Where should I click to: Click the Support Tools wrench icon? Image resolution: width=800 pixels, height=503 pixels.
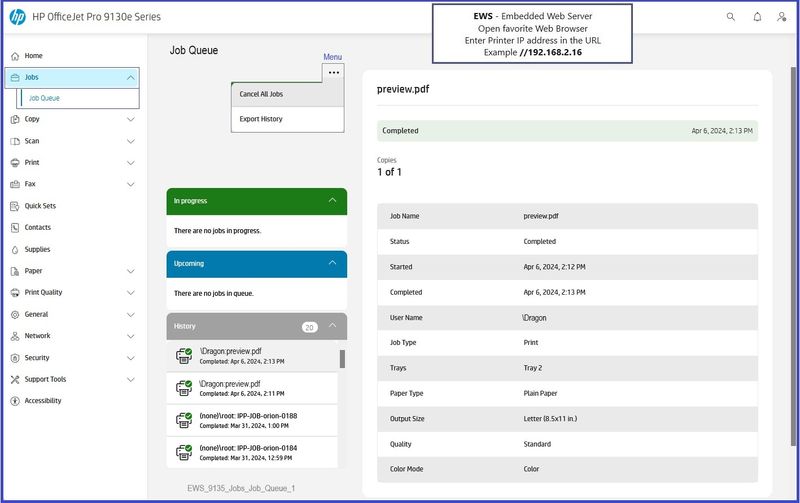pos(15,380)
